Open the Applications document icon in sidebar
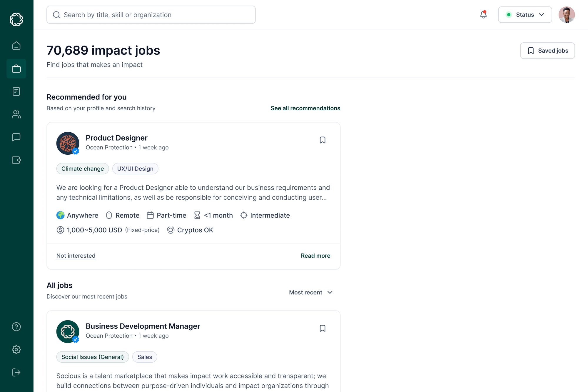 point(16,91)
